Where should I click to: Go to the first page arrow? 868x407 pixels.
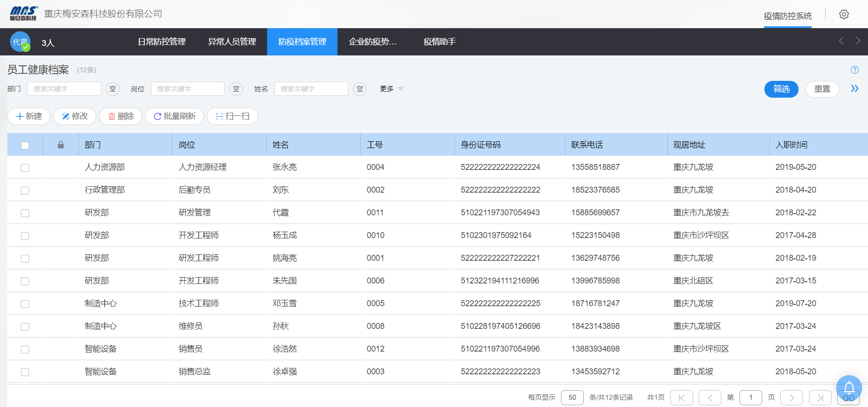click(x=681, y=397)
